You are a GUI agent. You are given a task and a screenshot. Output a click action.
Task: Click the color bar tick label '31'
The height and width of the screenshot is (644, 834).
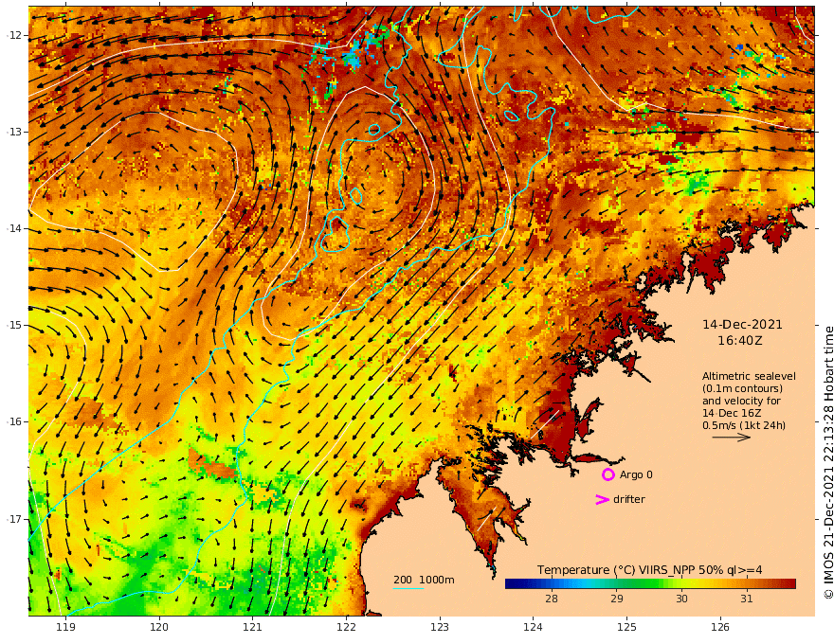point(746,599)
